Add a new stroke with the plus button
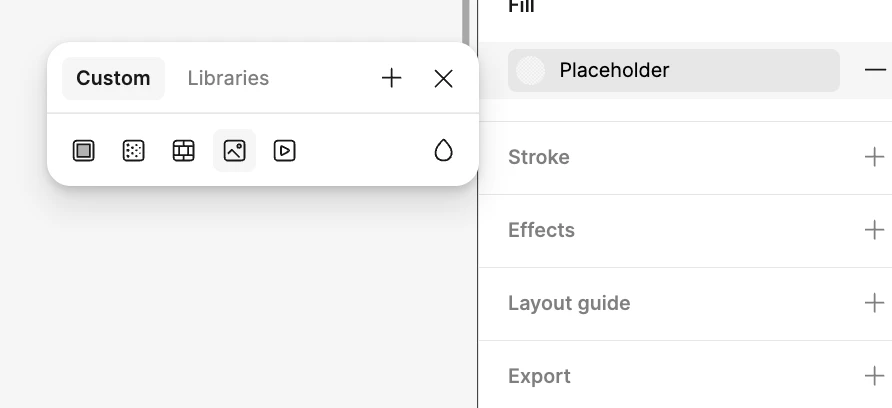Screen dimensions: 892x408 coord(875,157)
